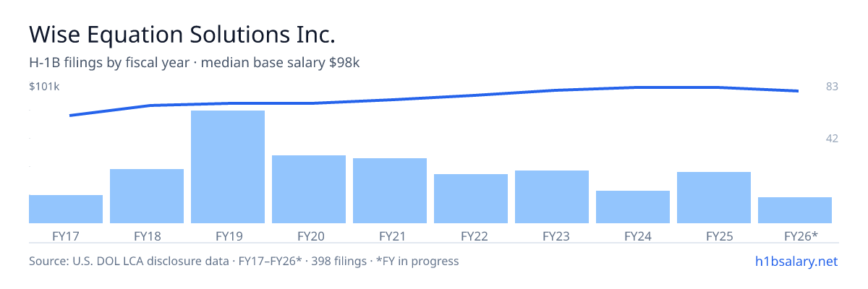This screenshot has height=289, width=868.
Task: Click the FY26* in-progress bar
Action: tap(795, 210)
